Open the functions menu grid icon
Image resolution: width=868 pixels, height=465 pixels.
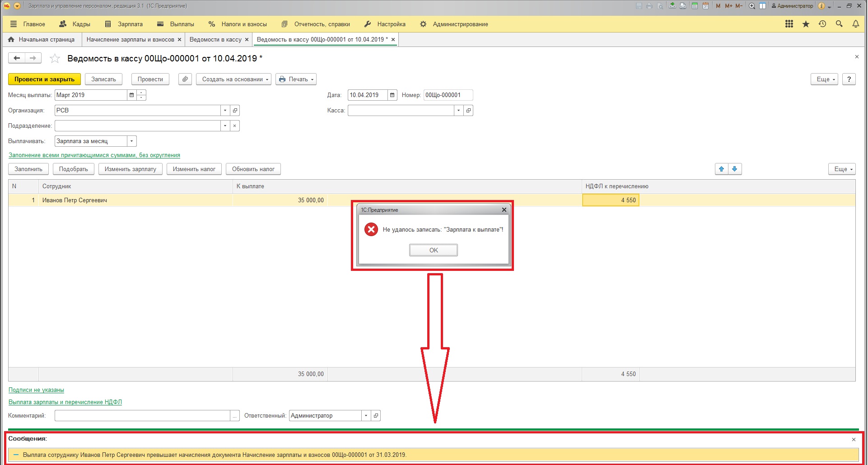pos(789,24)
